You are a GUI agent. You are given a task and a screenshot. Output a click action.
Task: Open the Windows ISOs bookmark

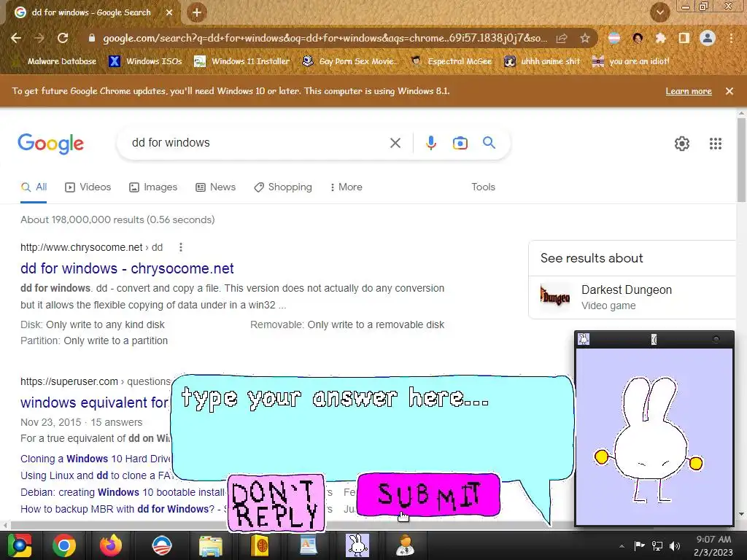[x=146, y=61]
